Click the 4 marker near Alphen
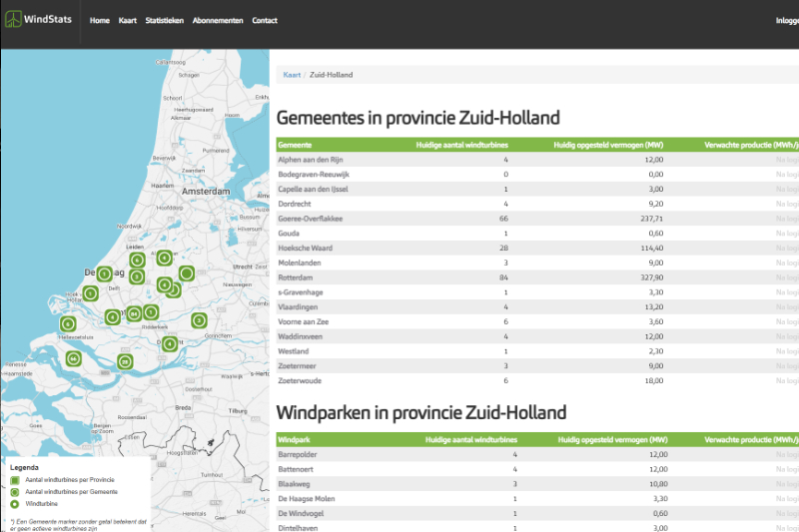 coord(164,259)
